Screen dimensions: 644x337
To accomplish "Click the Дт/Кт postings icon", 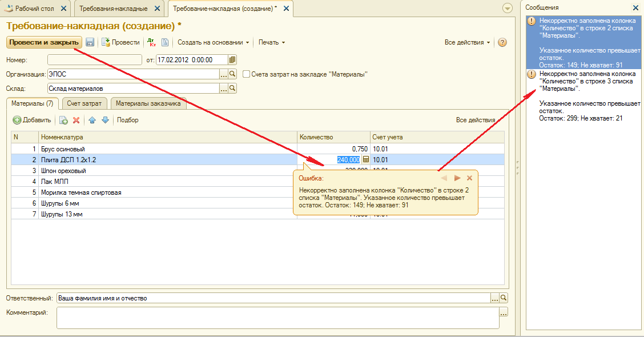I will click(x=151, y=42).
